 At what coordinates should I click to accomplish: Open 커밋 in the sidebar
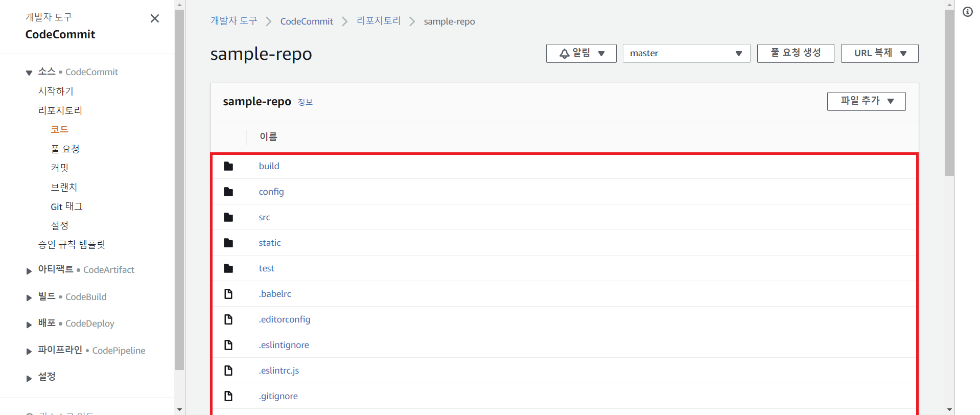click(x=59, y=168)
